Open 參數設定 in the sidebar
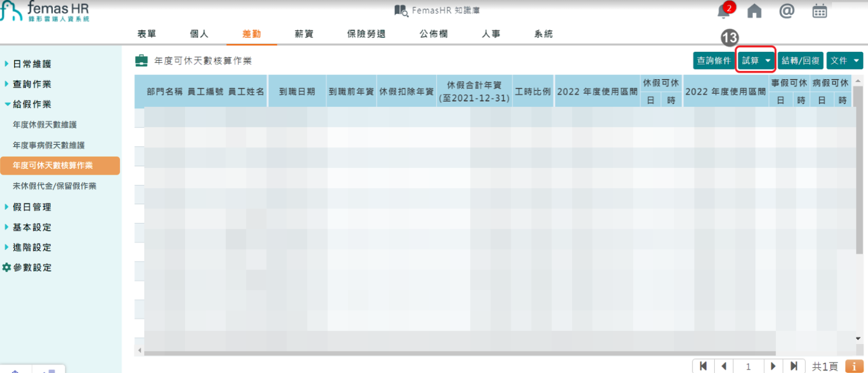The height and width of the screenshot is (373, 868). click(x=32, y=267)
